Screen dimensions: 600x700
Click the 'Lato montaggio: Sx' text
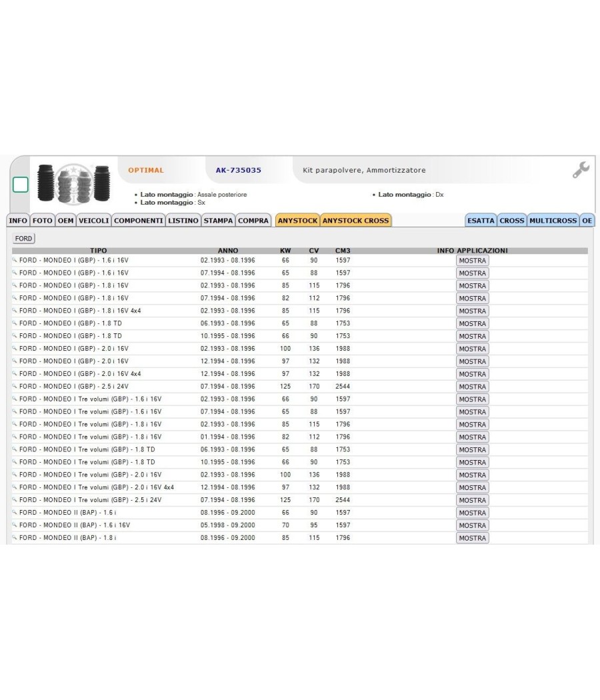(x=173, y=203)
